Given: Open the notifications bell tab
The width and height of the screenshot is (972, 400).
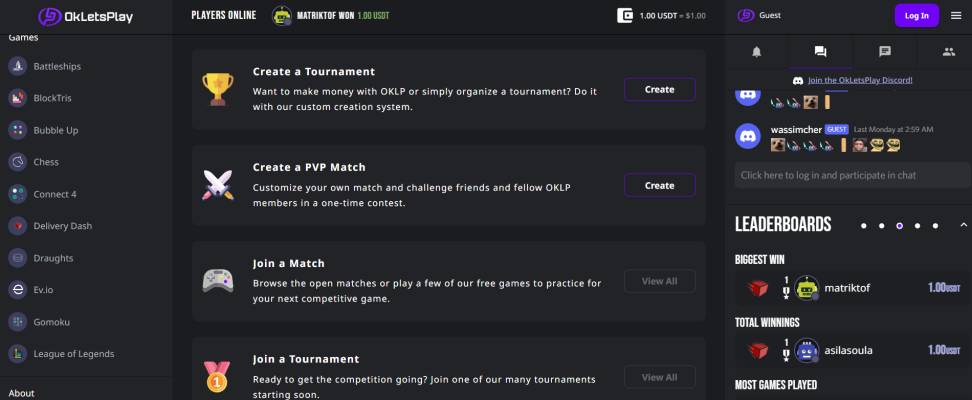Looking at the screenshot, I should pyautogui.click(x=756, y=52).
